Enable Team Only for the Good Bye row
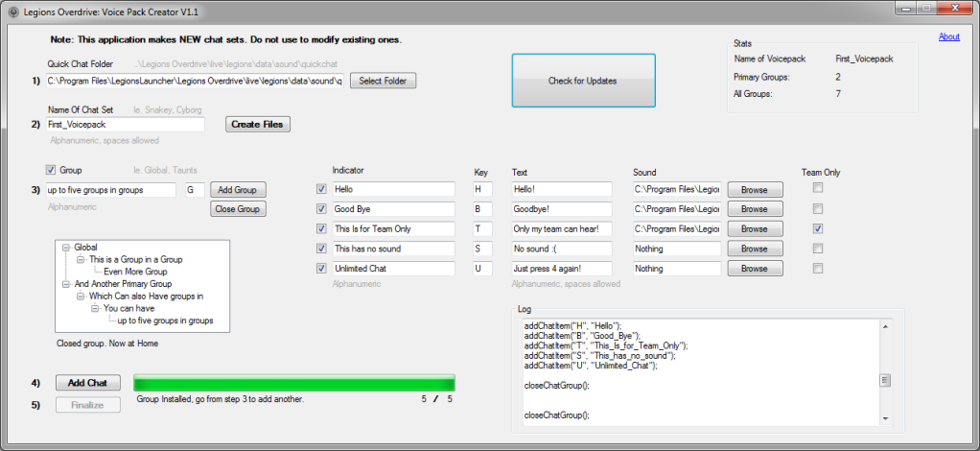Viewport: 980px width, 451px height. (x=818, y=208)
